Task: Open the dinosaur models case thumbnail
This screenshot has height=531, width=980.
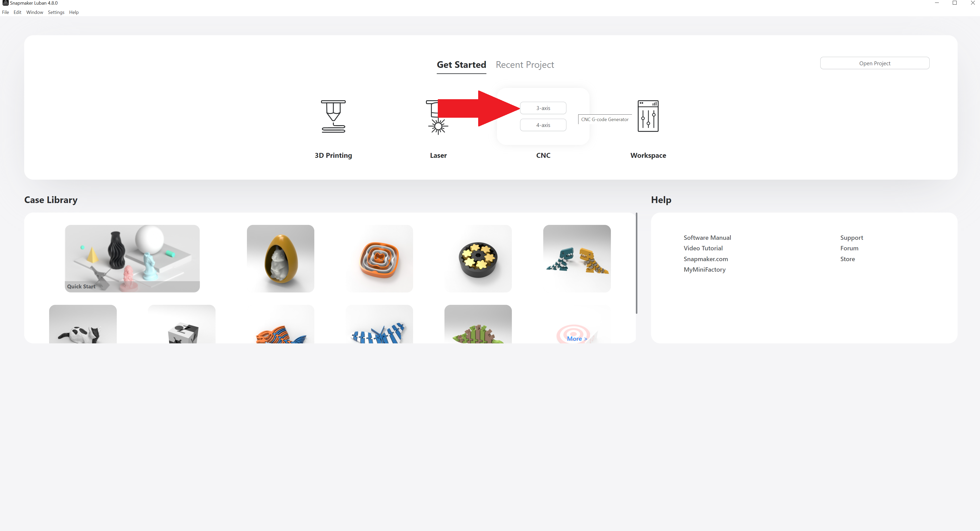Action: (x=577, y=259)
